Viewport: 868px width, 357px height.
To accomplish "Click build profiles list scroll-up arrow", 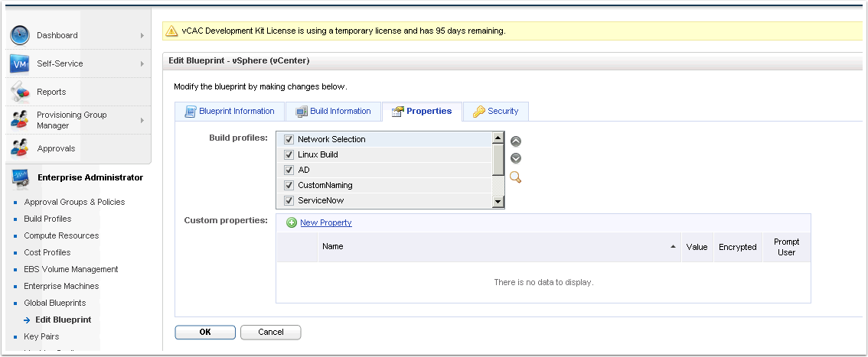I will [x=498, y=138].
